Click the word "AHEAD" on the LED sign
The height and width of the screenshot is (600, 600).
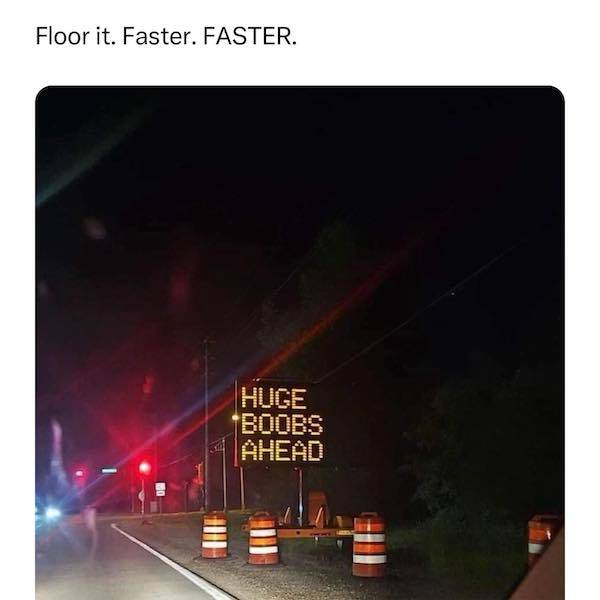(282, 450)
